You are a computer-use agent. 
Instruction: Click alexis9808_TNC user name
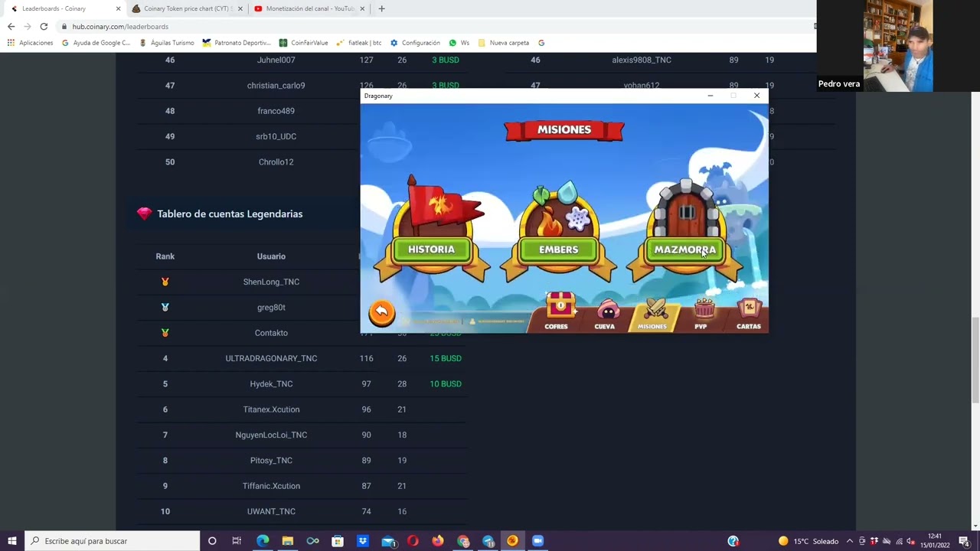(642, 60)
